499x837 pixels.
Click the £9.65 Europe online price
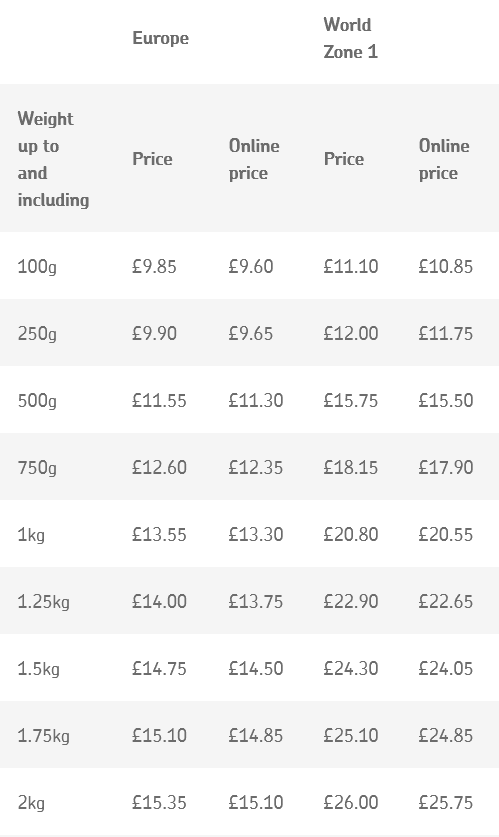[x=251, y=334]
